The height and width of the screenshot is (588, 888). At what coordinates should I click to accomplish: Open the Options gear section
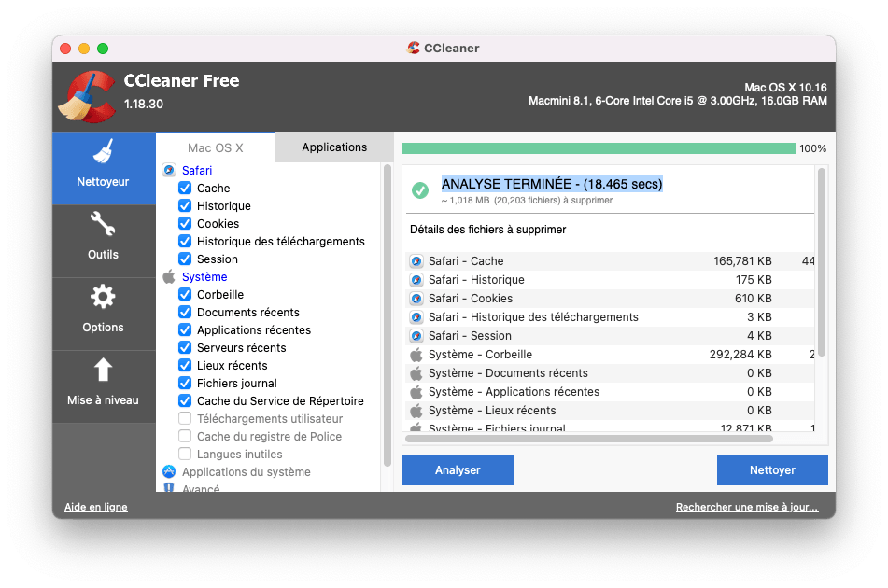pos(103,315)
